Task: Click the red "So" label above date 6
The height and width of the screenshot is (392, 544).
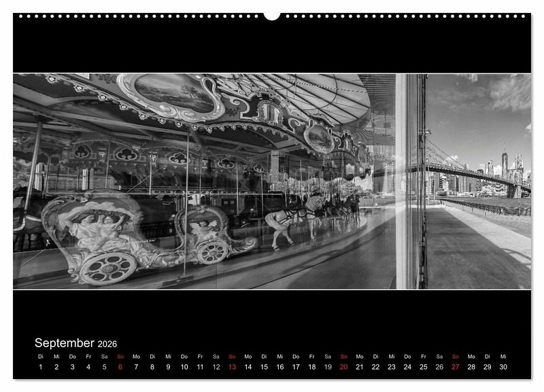Action: (x=120, y=357)
